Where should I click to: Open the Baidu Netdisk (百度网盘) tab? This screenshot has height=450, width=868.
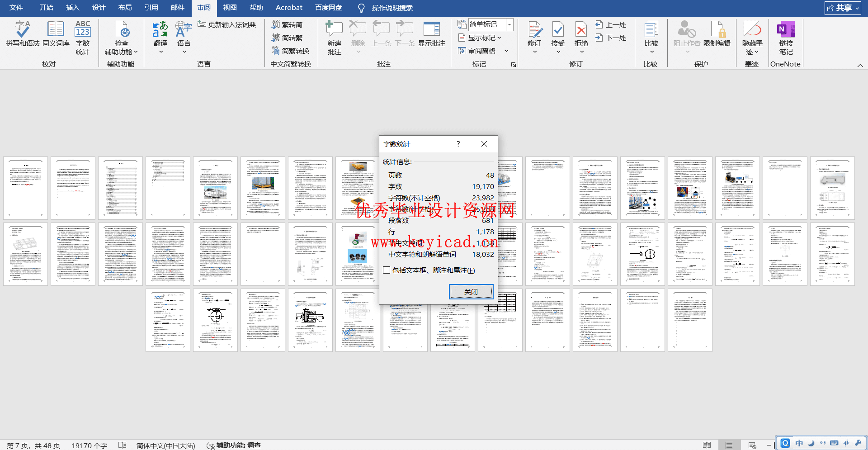click(x=329, y=8)
